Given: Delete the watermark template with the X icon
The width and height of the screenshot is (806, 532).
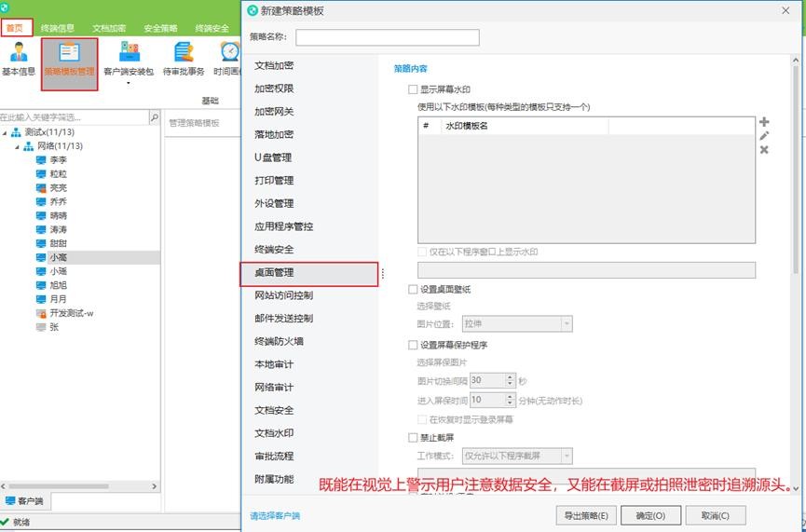Looking at the screenshot, I should coord(764,150).
